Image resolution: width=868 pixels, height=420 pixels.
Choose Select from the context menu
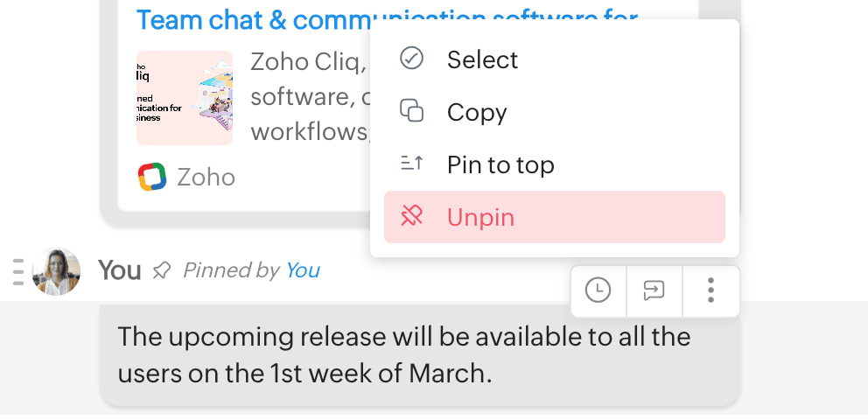pyautogui.click(x=482, y=59)
